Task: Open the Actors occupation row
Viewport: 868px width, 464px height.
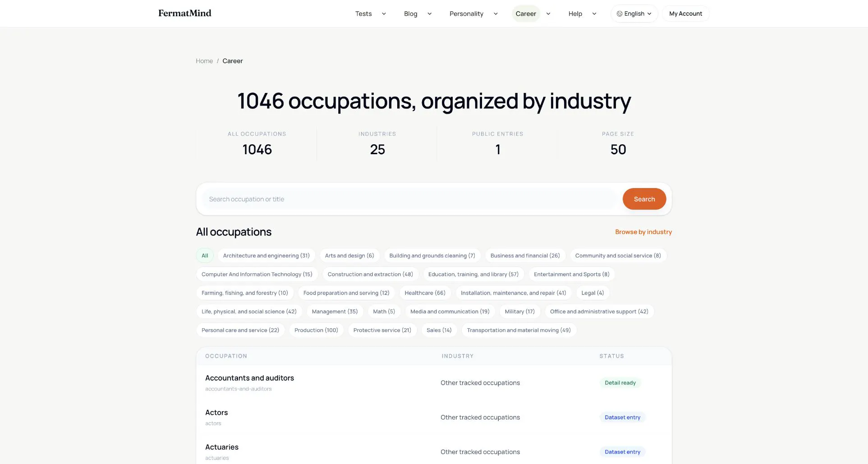Action: click(x=434, y=417)
